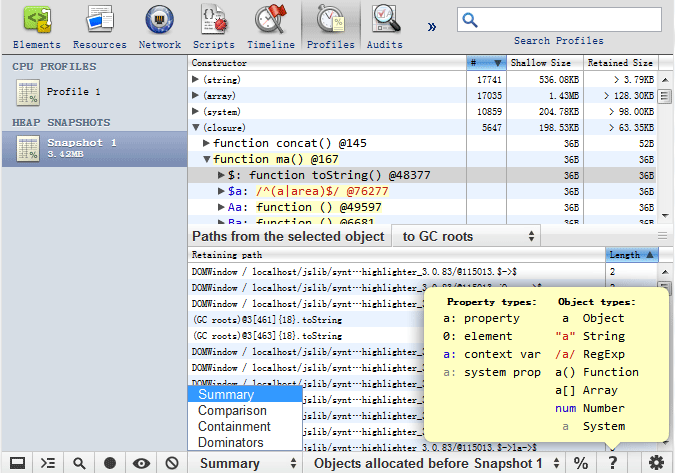Choose Containment in the view menu

click(x=245, y=427)
